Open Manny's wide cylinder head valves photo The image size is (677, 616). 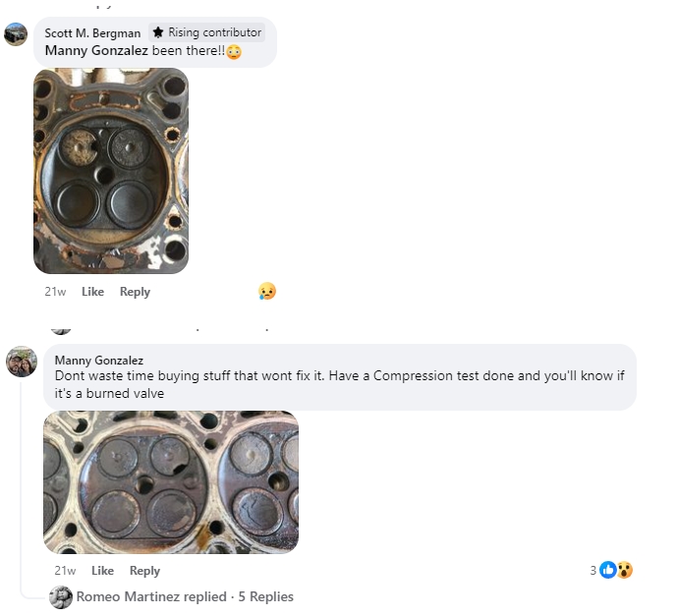pyautogui.click(x=171, y=481)
